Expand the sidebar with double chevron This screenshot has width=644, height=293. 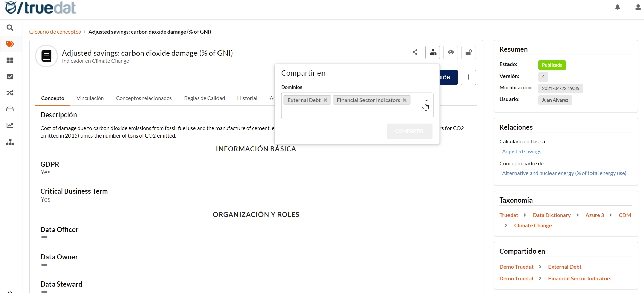coord(10,291)
